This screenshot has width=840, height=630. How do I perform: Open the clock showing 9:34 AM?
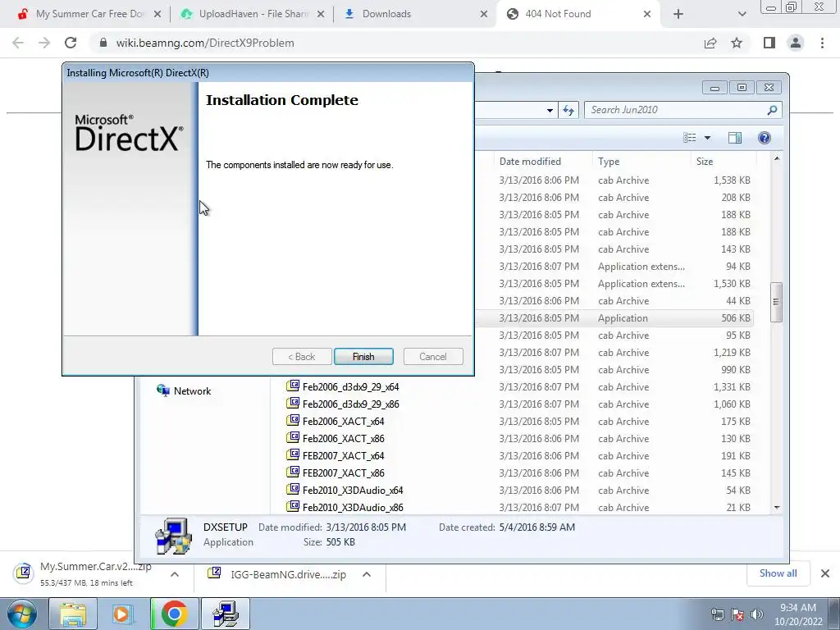pos(798,614)
